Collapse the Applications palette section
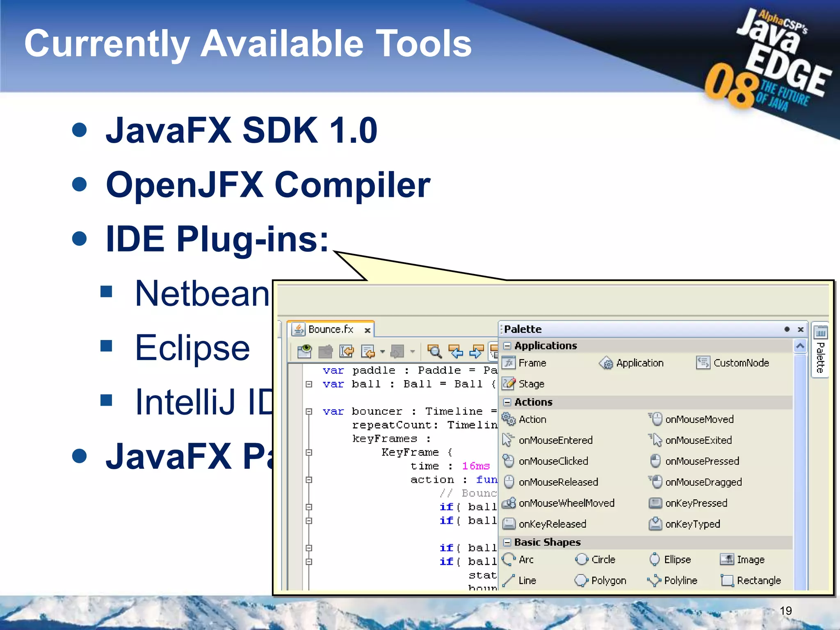 (507, 346)
